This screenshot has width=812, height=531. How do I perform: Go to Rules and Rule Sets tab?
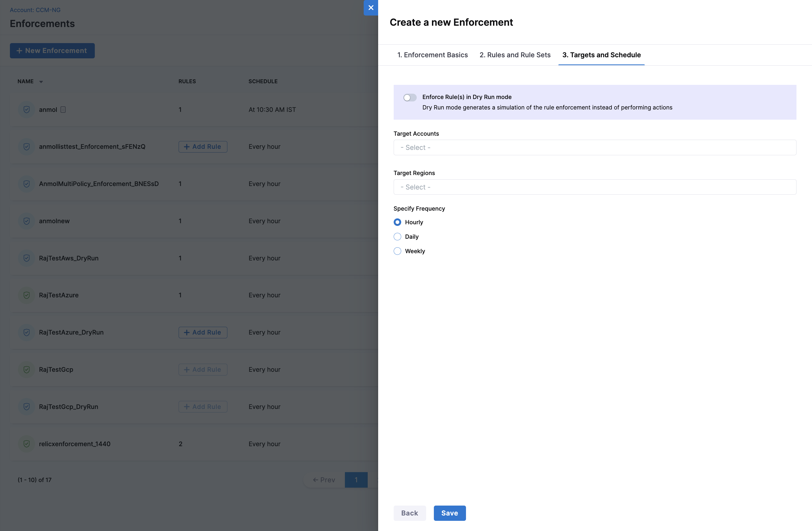point(515,55)
